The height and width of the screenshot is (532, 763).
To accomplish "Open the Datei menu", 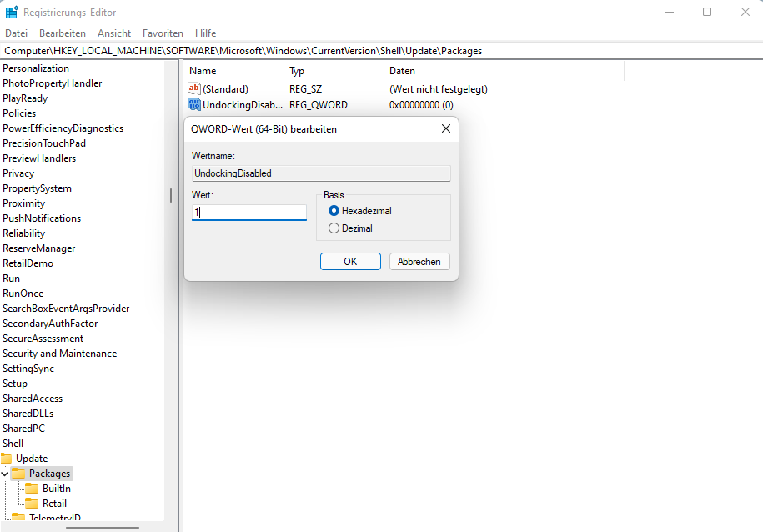I will [16, 33].
